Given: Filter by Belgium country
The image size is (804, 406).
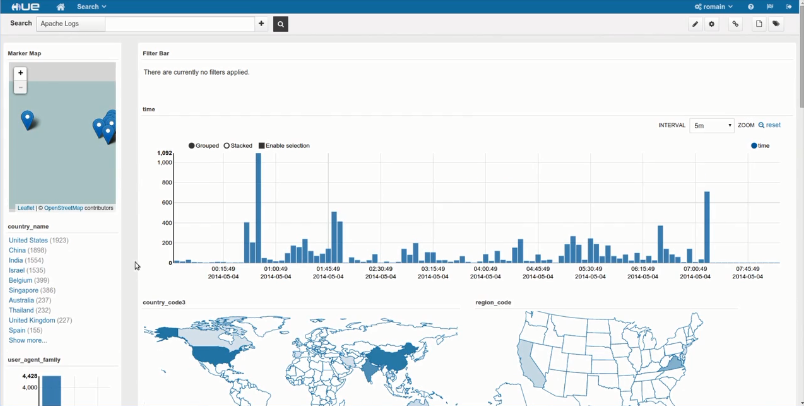Looking at the screenshot, I should pyautogui.click(x=19, y=280).
